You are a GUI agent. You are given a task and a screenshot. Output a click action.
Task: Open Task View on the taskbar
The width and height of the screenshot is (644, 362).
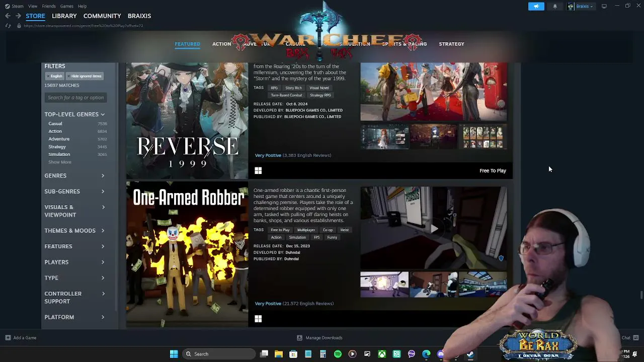(264, 354)
